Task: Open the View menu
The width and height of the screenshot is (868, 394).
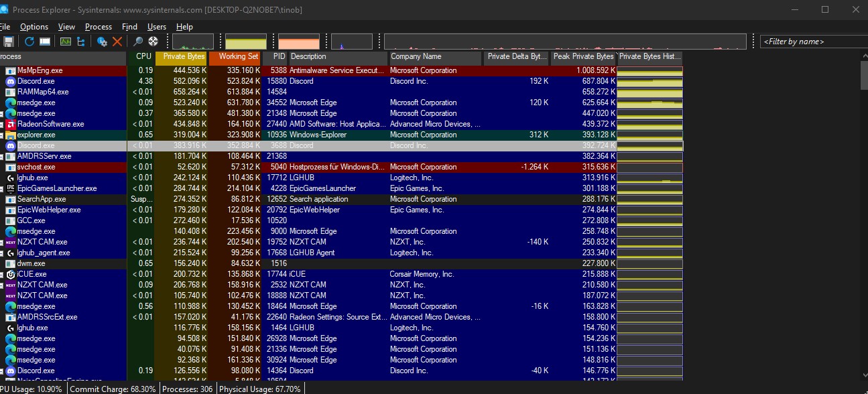Action: pos(66,27)
